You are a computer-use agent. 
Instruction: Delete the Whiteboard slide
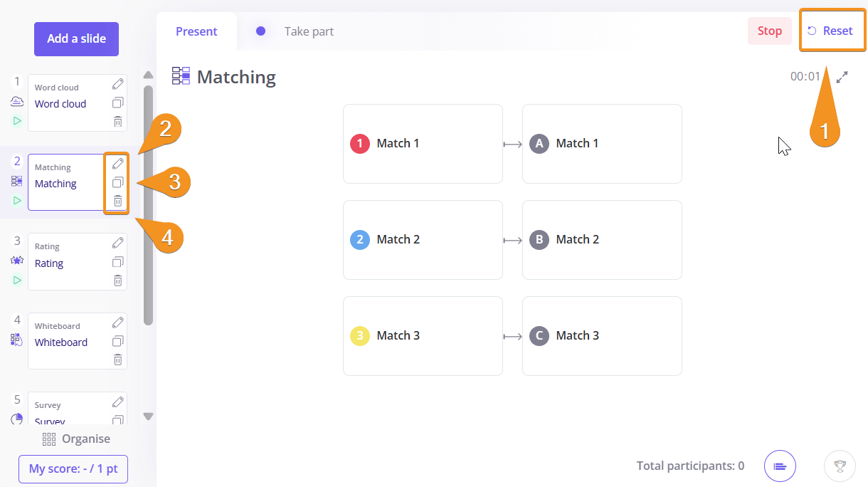click(118, 360)
